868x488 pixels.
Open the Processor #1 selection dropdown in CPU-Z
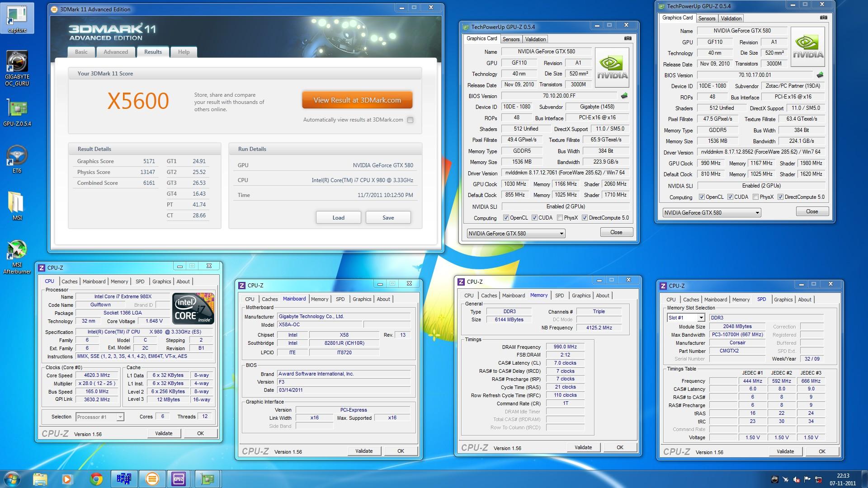99,417
